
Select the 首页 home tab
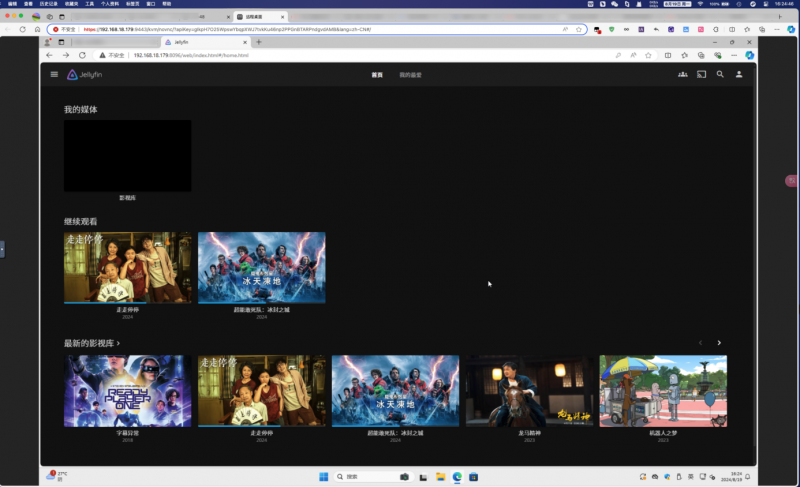pyautogui.click(x=377, y=75)
